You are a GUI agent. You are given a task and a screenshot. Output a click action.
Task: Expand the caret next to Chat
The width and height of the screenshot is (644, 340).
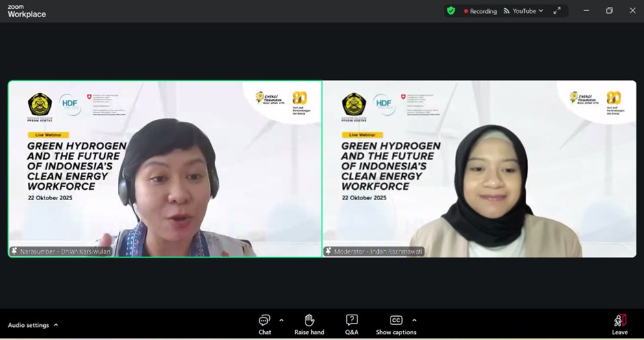pyautogui.click(x=282, y=320)
